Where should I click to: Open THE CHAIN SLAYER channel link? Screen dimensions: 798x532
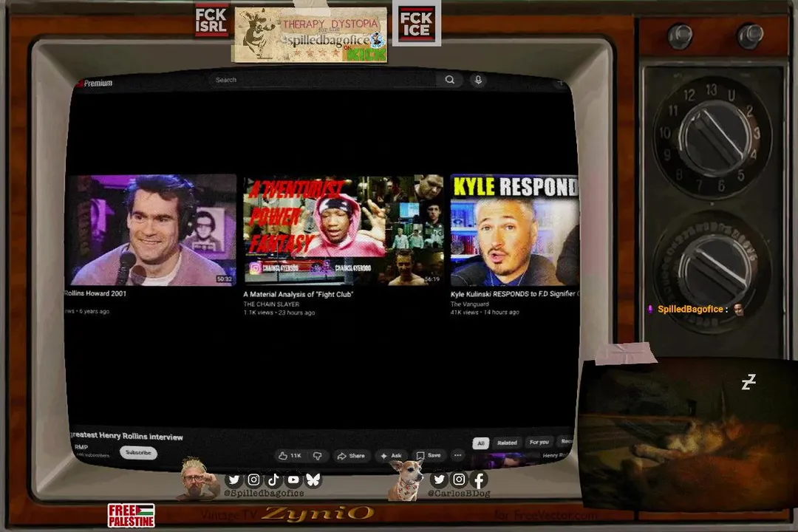[x=271, y=304]
